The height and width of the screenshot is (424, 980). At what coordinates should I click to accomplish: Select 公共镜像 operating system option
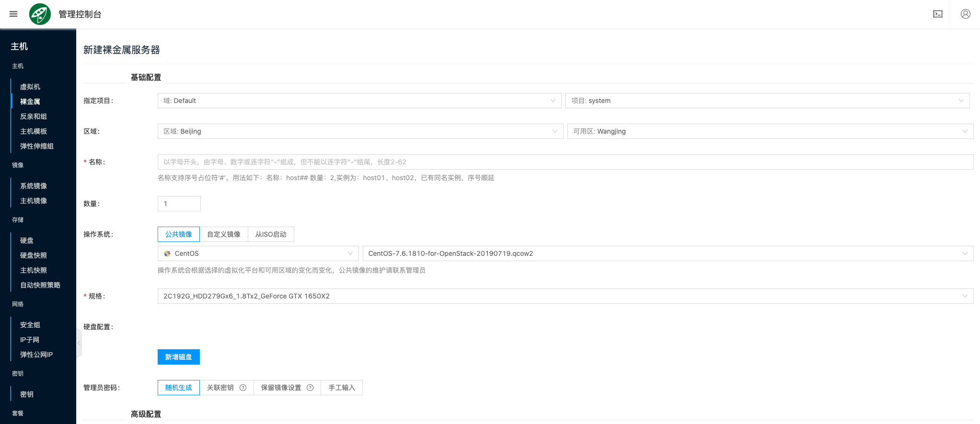coord(179,234)
